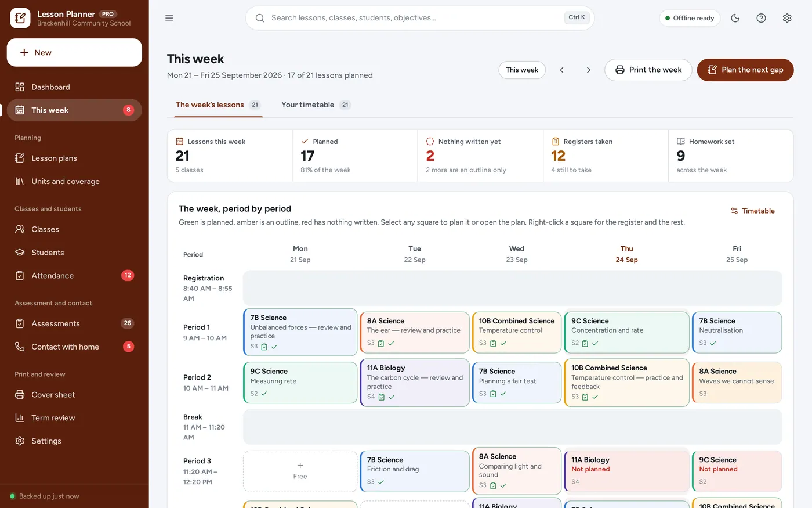Go to previous week with left chevron
Viewport: 812px width, 508px height.
tap(561, 70)
